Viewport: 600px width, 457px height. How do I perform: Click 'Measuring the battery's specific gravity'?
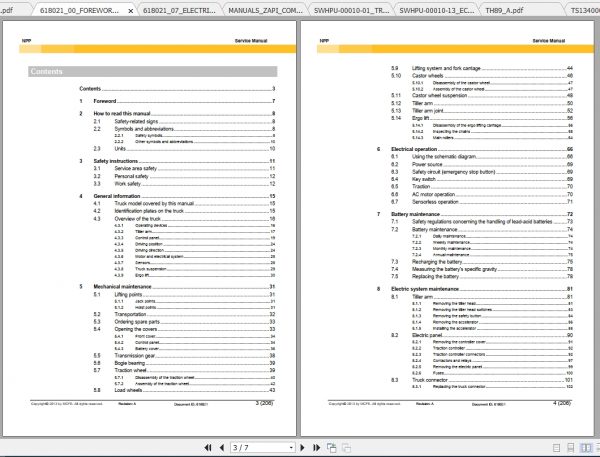[482, 269]
